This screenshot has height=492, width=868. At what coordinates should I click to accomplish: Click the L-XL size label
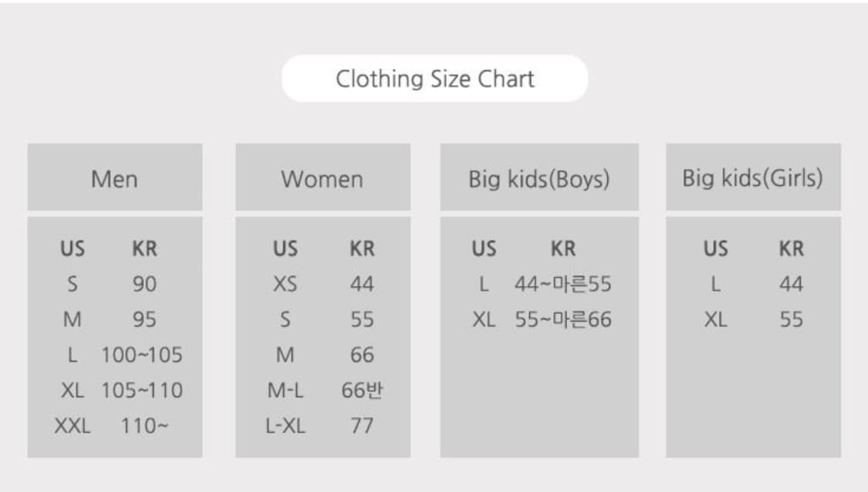click(285, 425)
